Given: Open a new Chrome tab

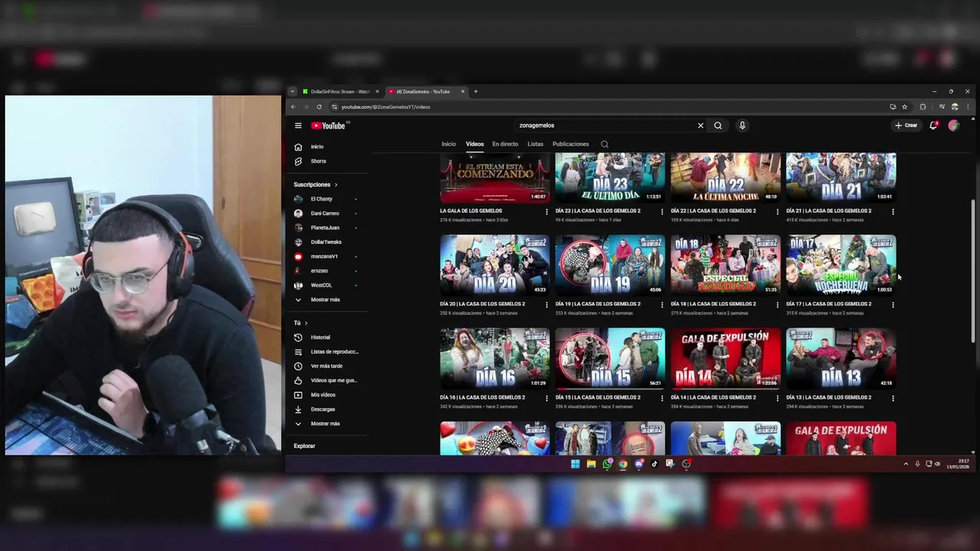Looking at the screenshot, I should (x=475, y=92).
